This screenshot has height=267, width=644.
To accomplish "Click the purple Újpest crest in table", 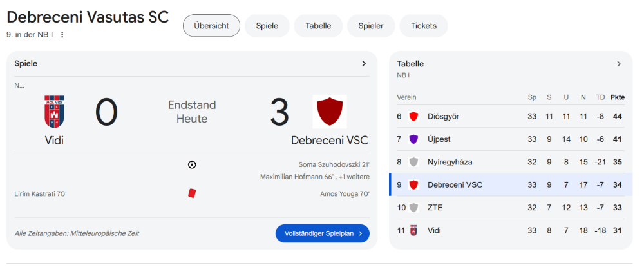I will coord(413,139).
